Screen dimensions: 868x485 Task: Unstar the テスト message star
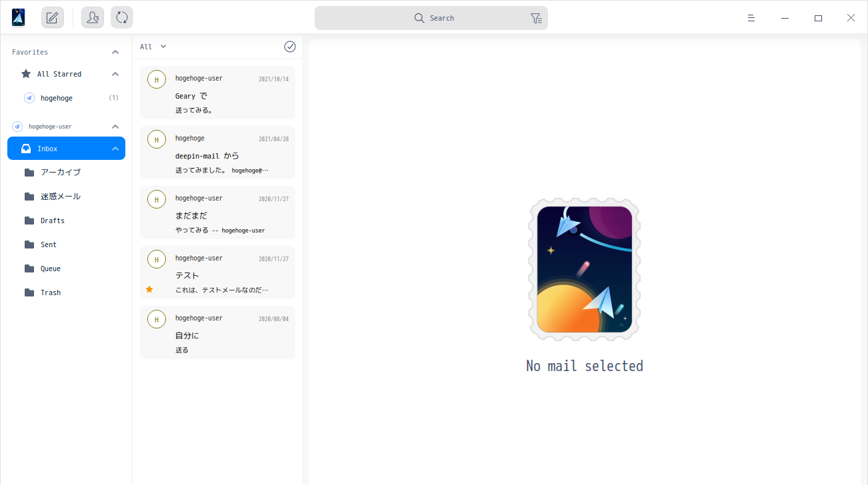[x=149, y=289]
